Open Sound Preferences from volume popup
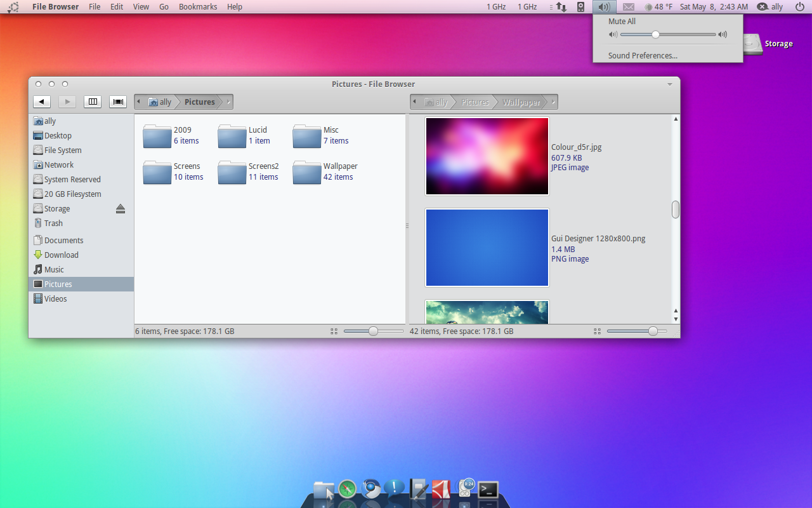The height and width of the screenshot is (508, 812). 643,56
